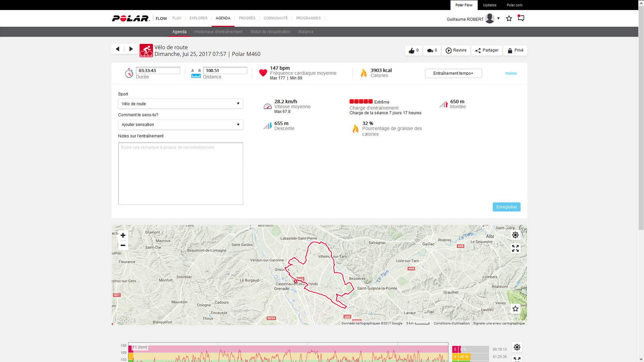This screenshot has height=362, width=644.
Task: Click the Polar logo
Action: pos(131,19)
